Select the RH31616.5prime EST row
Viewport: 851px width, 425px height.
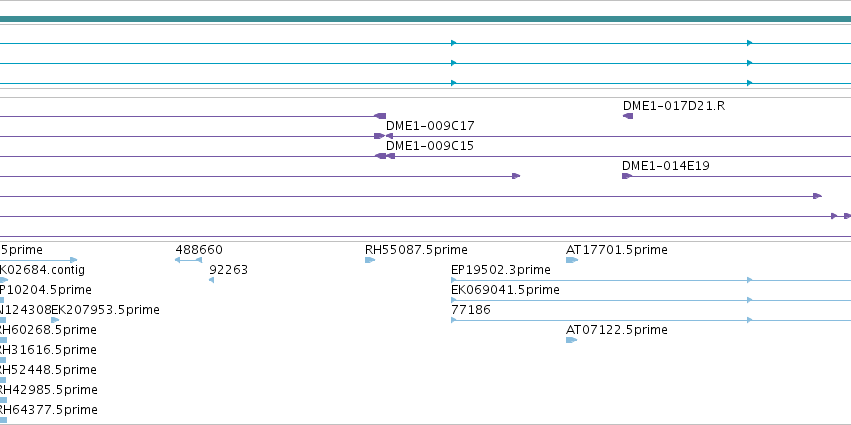click(x=48, y=350)
